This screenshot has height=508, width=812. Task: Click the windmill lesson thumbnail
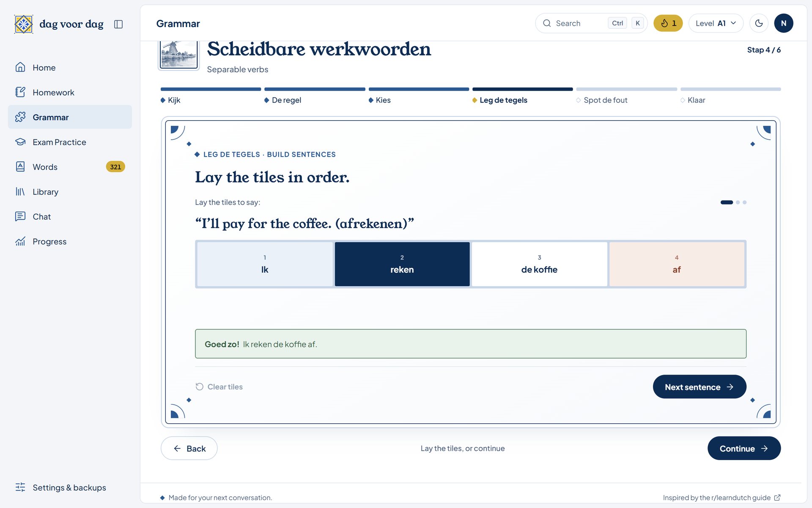[178, 54]
